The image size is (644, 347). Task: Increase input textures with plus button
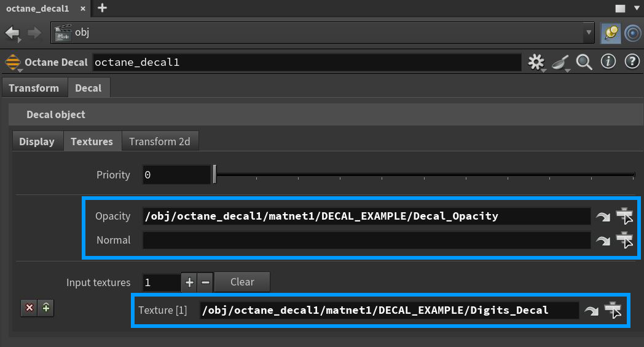tap(189, 282)
